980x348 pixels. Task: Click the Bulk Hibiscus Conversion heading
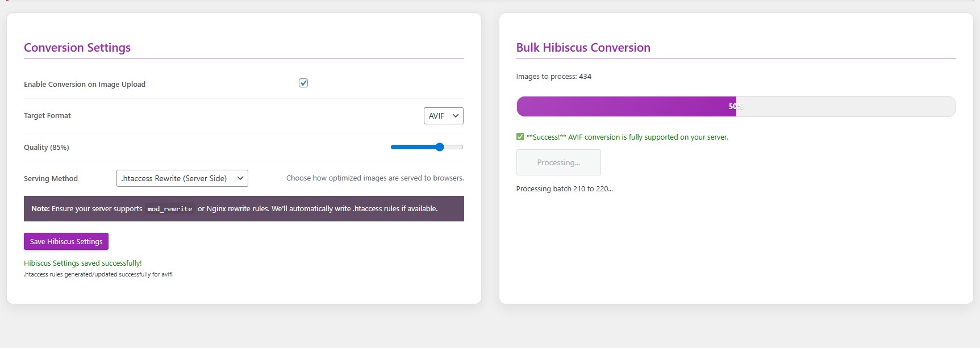[x=583, y=48]
